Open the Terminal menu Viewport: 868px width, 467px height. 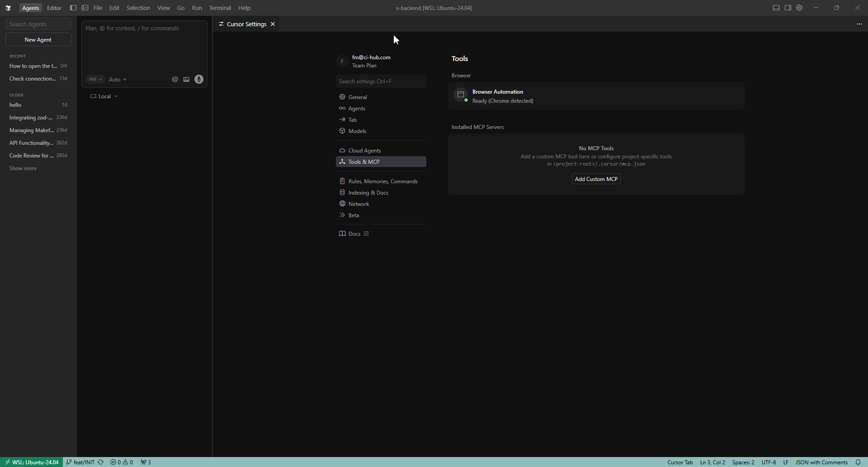(x=220, y=8)
